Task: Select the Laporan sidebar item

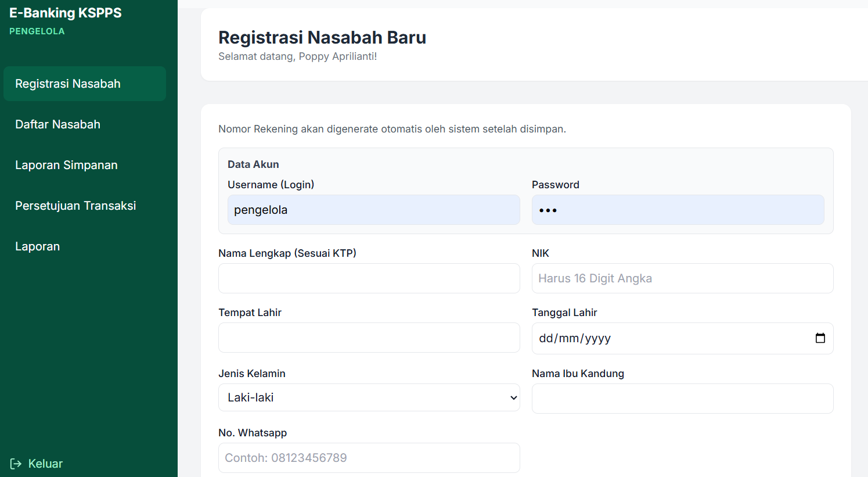Action: click(37, 246)
